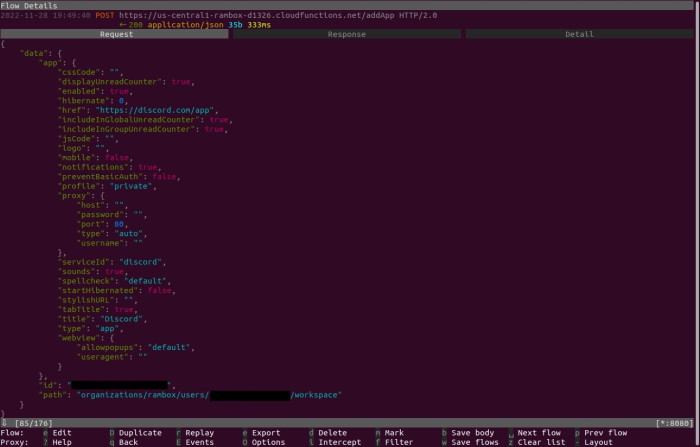Click Replay in the bottom bar
This screenshot has width=700, height=447.
[200, 432]
